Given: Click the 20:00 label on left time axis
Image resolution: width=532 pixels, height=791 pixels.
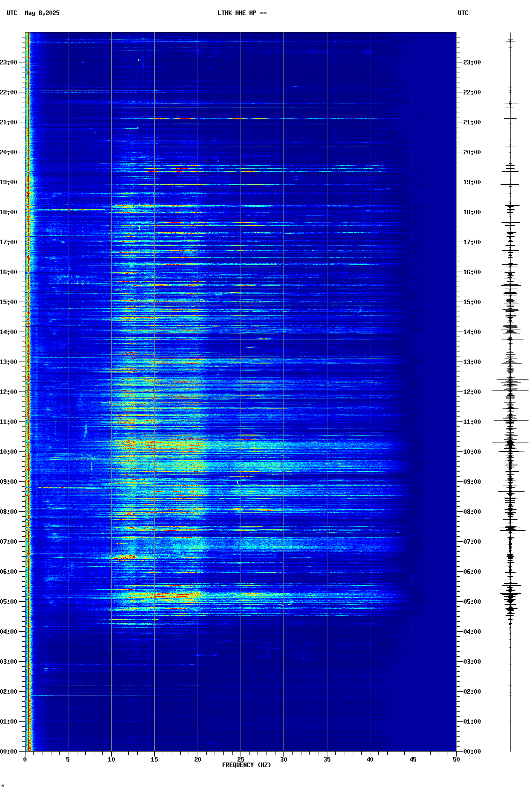Looking at the screenshot, I should click(8, 152).
